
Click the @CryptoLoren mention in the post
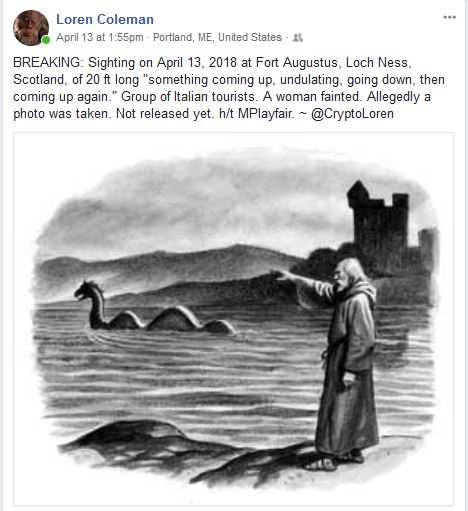[x=352, y=114]
